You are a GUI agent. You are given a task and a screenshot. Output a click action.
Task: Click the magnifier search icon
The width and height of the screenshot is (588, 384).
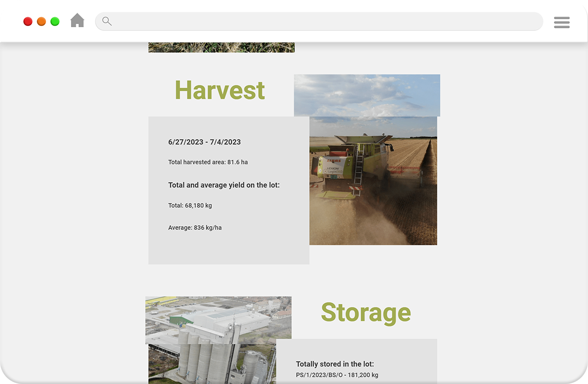point(107,21)
